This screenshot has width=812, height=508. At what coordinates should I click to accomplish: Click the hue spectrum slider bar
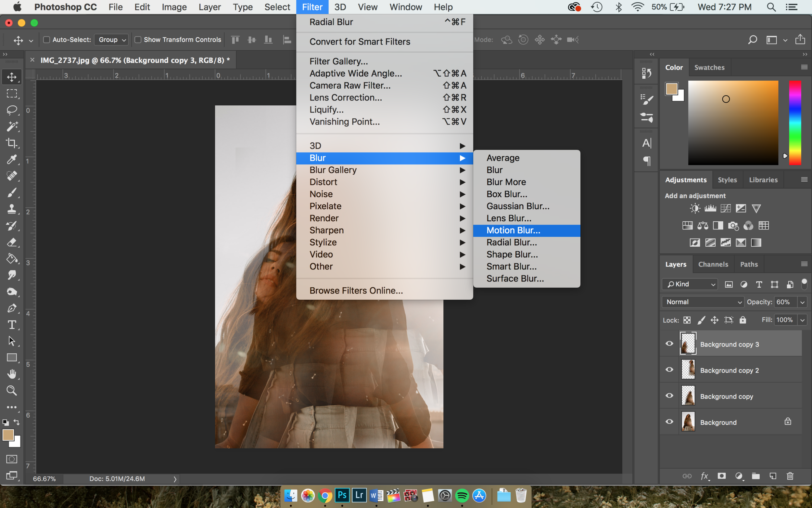pyautogui.click(x=794, y=123)
